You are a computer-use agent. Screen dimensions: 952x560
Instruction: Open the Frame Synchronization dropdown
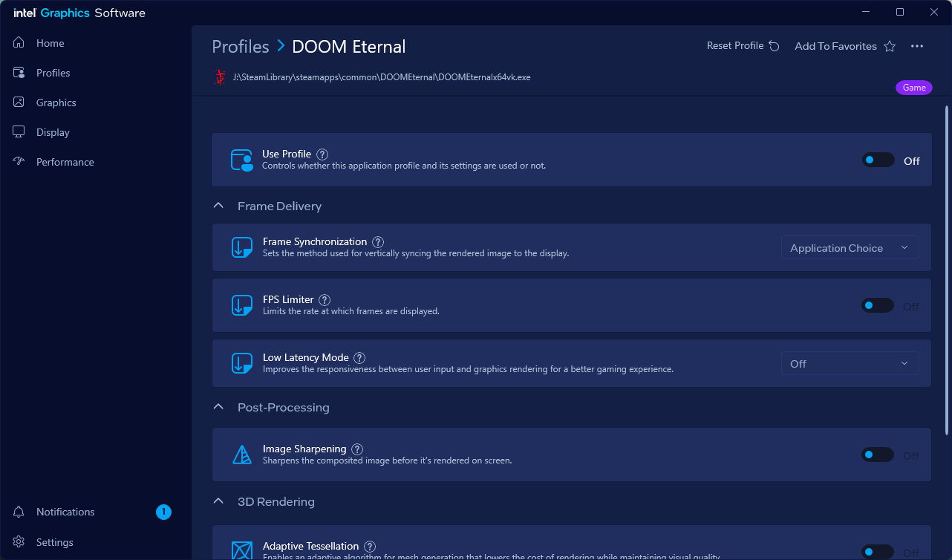(x=850, y=248)
